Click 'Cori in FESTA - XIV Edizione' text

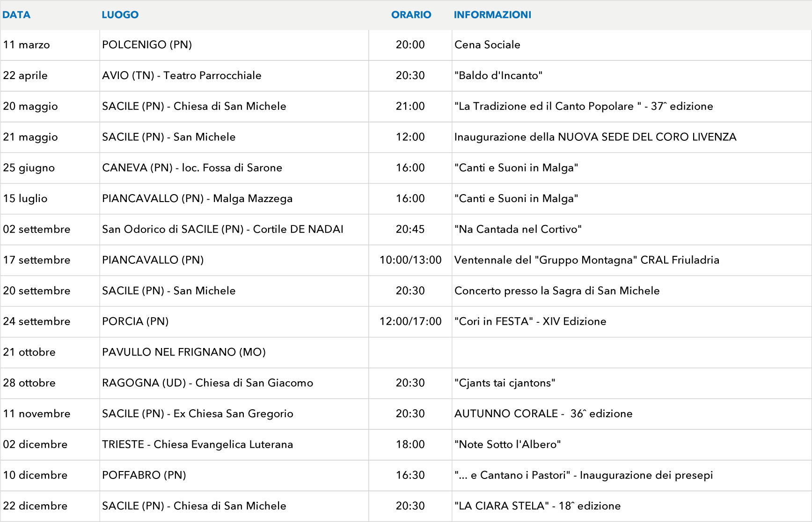[x=530, y=321]
